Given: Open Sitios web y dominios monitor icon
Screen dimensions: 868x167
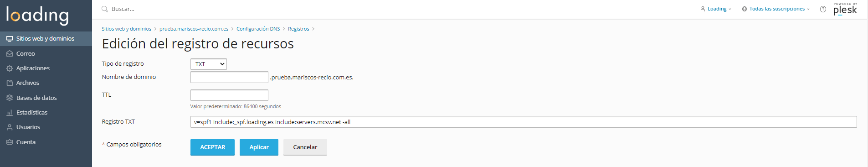Looking at the screenshot, I should click(x=10, y=39).
